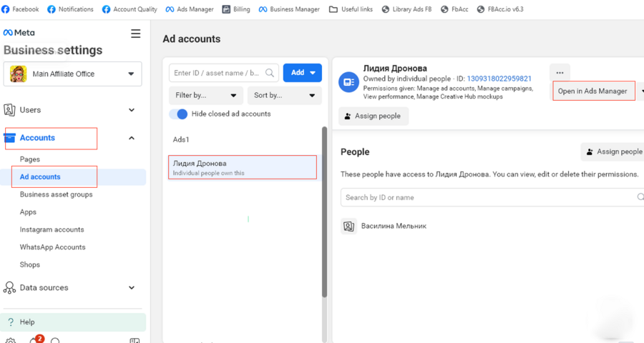Open Apps in sidebar

pos(28,212)
